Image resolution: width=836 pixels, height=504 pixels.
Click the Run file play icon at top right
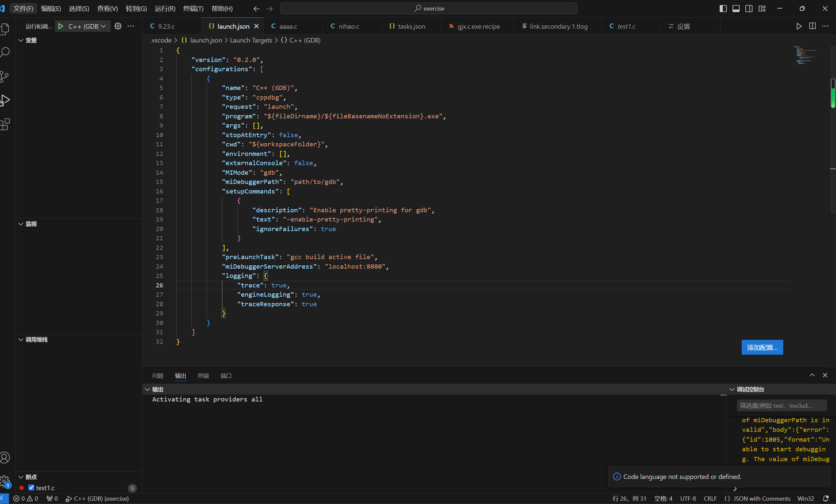(799, 26)
